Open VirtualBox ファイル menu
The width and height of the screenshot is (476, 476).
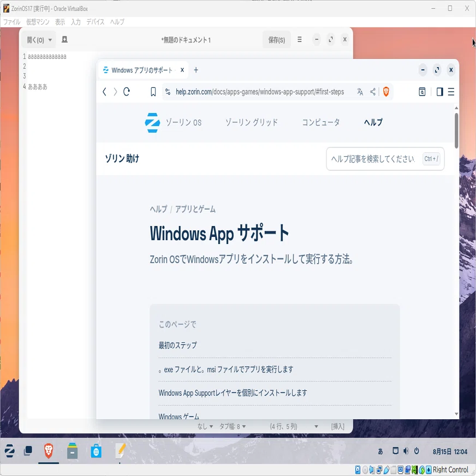coord(11,22)
